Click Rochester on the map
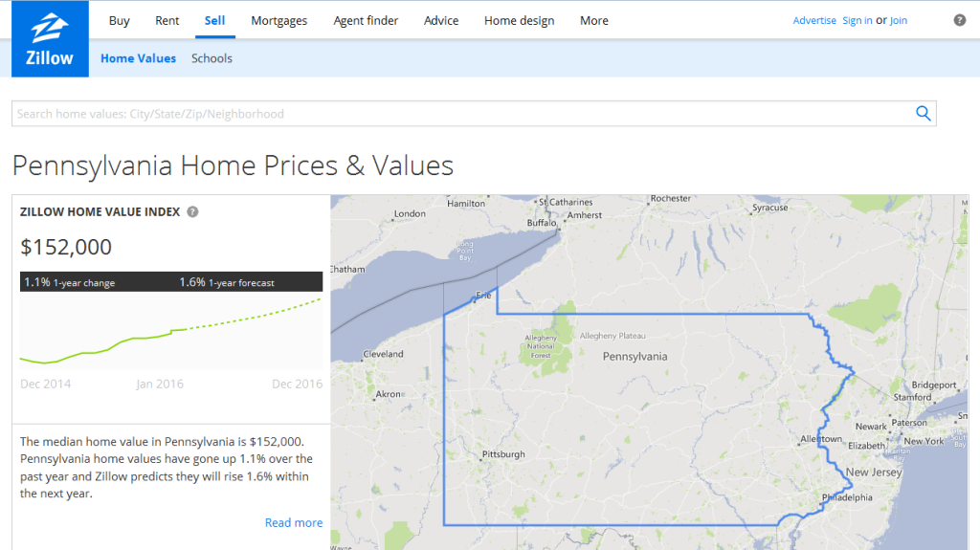The image size is (980, 550). click(671, 198)
